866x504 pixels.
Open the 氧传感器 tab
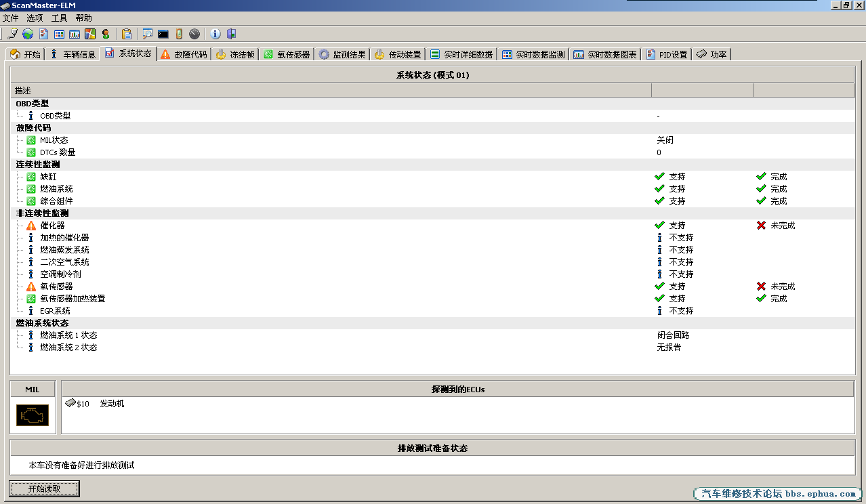[287, 54]
